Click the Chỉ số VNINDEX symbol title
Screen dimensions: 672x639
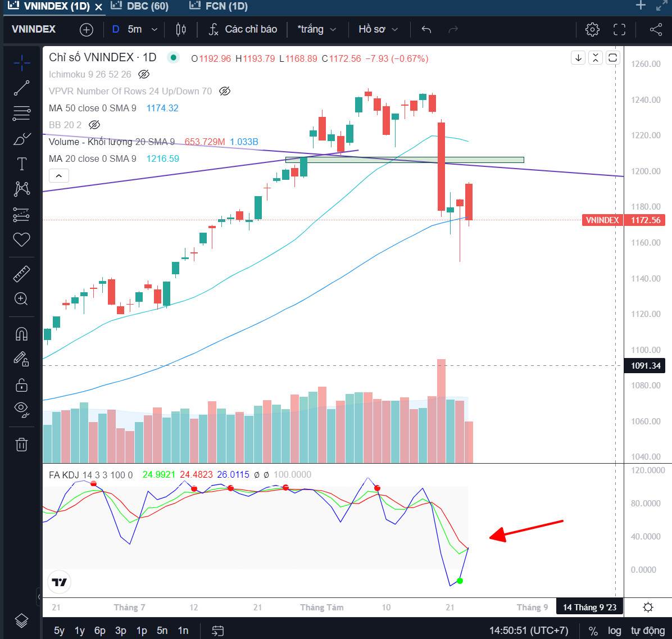(x=102, y=57)
